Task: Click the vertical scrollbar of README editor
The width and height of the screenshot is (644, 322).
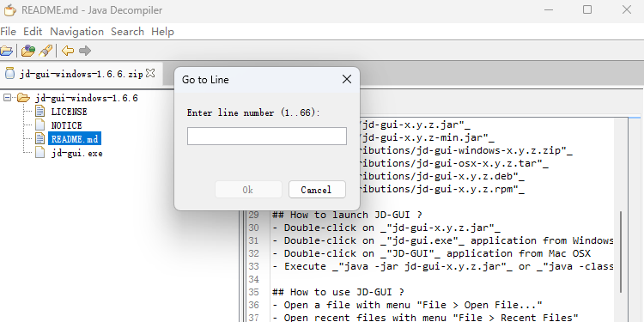Action: 621,252
